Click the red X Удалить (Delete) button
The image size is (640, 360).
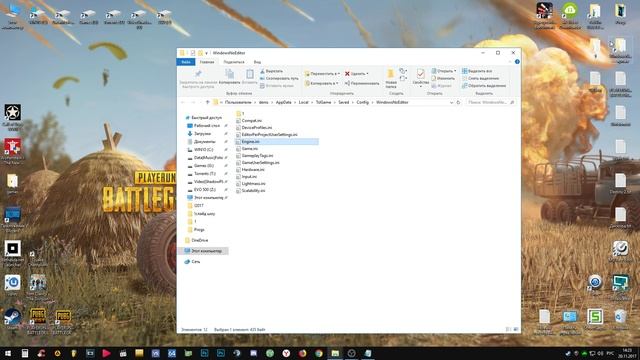[x=356, y=74]
